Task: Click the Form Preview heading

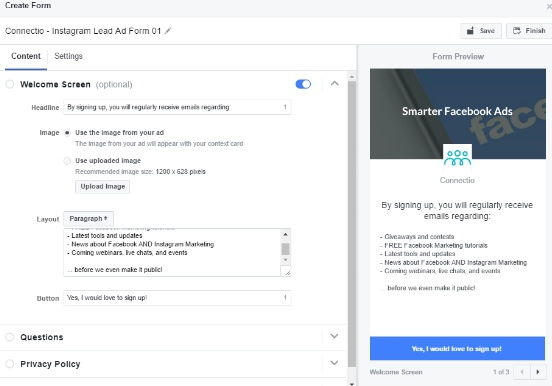Action: [458, 57]
